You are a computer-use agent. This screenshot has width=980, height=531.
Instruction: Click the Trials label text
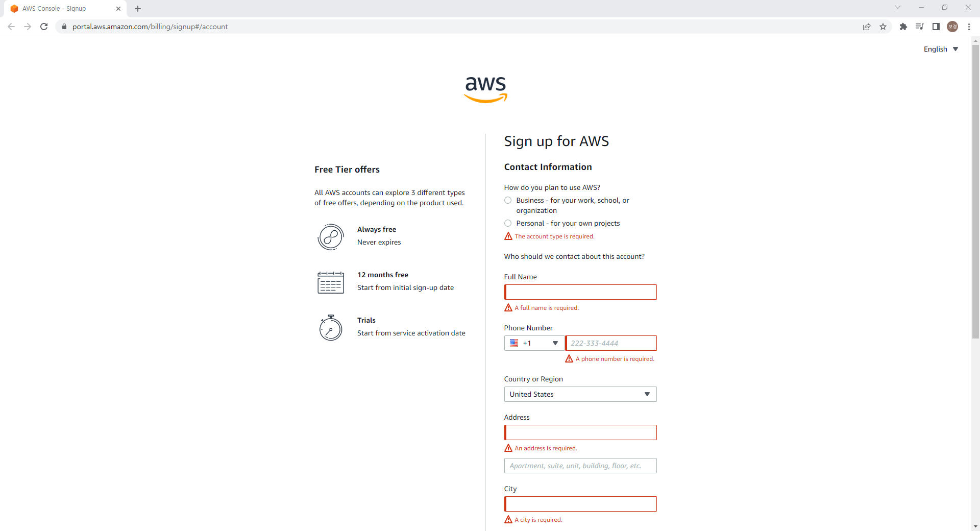click(366, 320)
